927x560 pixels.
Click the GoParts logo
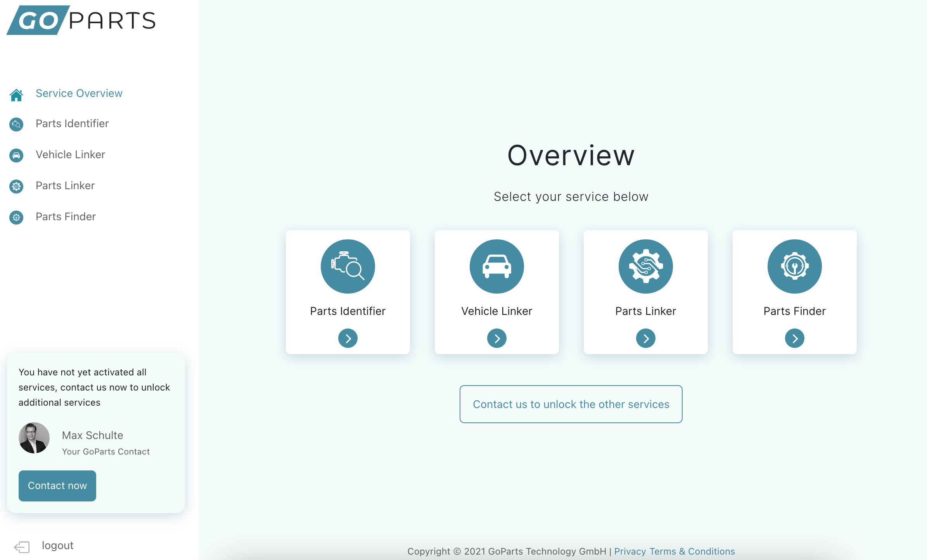pos(81,20)
